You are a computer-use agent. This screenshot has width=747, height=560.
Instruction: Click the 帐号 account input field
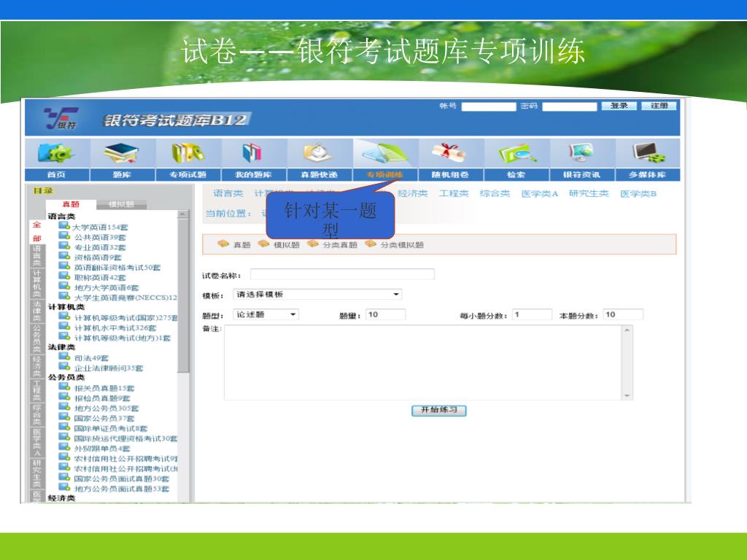489,106
